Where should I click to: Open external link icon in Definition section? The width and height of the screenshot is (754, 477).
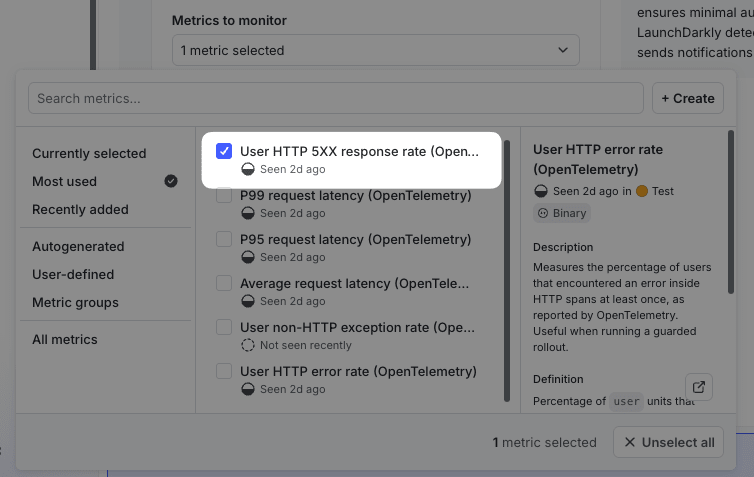click(698, 387)
